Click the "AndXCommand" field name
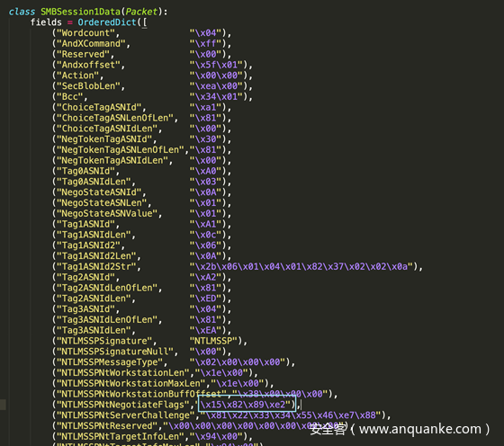Image resolution: width=504 pixels, height=446 pixels. 91,44
